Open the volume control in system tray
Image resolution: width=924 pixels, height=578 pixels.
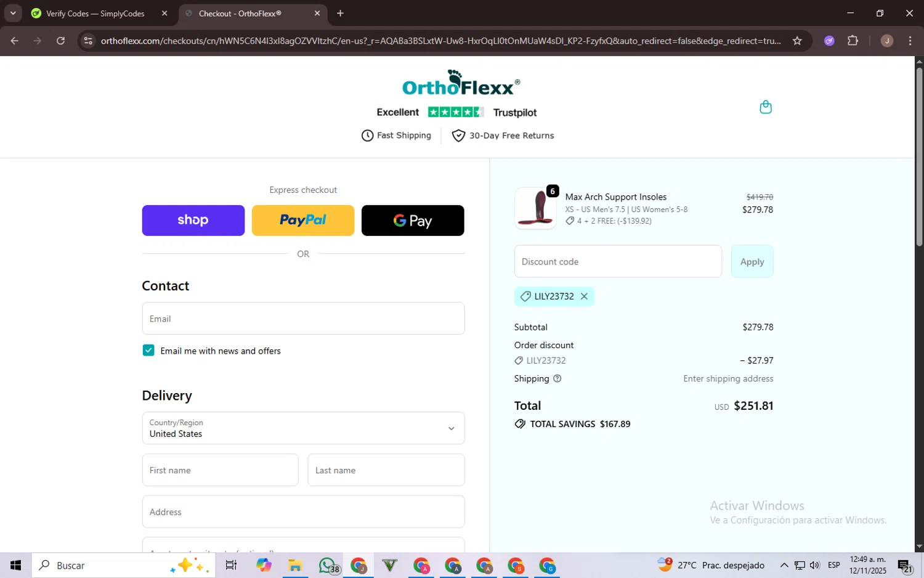pos(815,565)
